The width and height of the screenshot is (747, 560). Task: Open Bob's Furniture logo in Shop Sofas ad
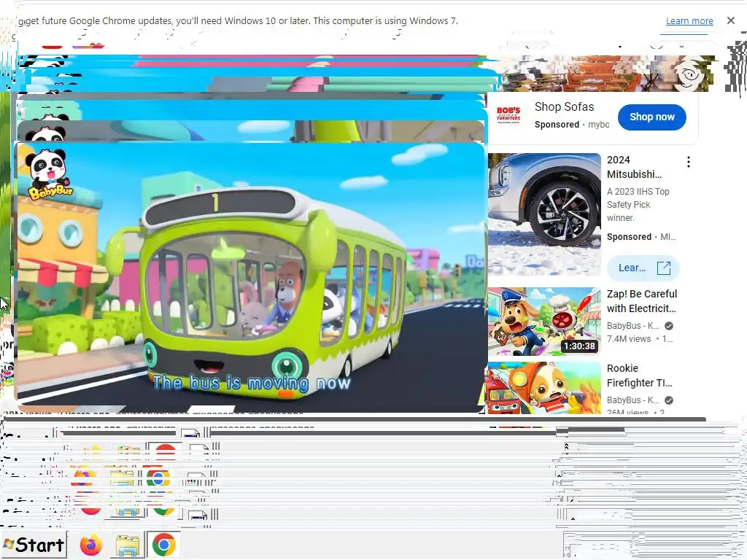pos(508,116)
